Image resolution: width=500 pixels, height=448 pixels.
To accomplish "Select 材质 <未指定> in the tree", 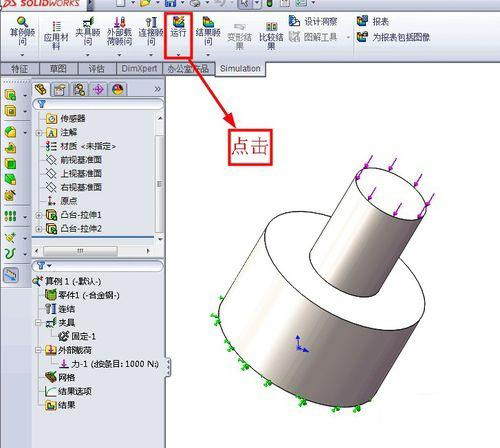I will [81, 146].
